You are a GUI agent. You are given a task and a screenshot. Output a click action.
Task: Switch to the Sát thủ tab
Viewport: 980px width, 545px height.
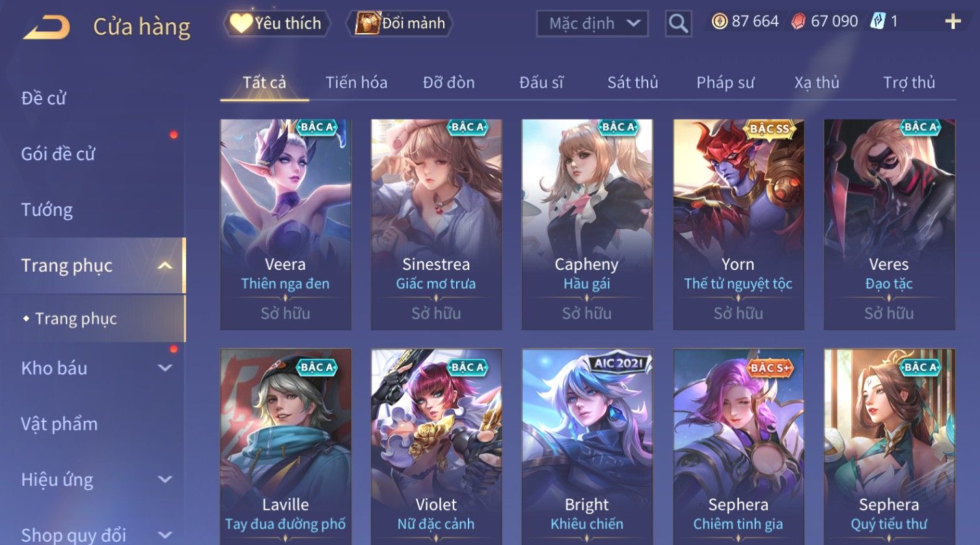click(633, 83)
